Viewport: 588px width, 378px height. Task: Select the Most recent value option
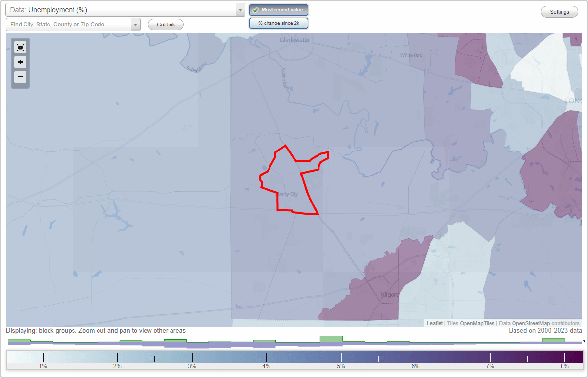(x=279, y=10)
